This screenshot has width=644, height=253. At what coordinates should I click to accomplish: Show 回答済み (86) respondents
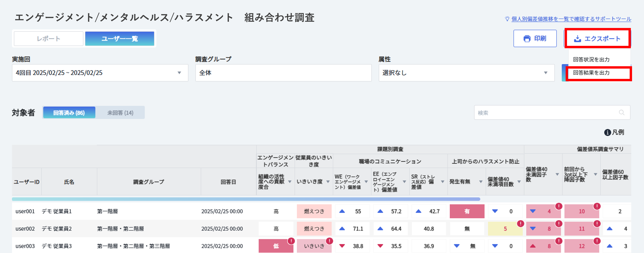coord(69,112)
